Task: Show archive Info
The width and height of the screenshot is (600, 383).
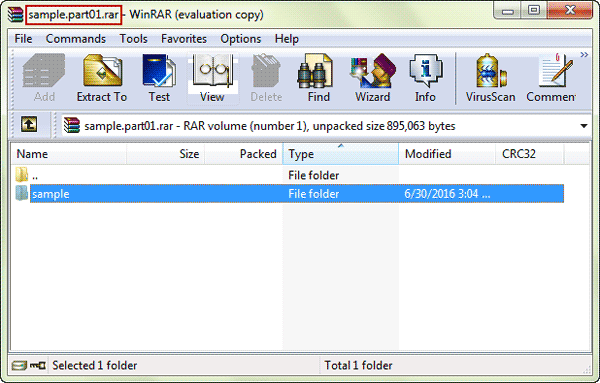Action: (x=426, y=78)
